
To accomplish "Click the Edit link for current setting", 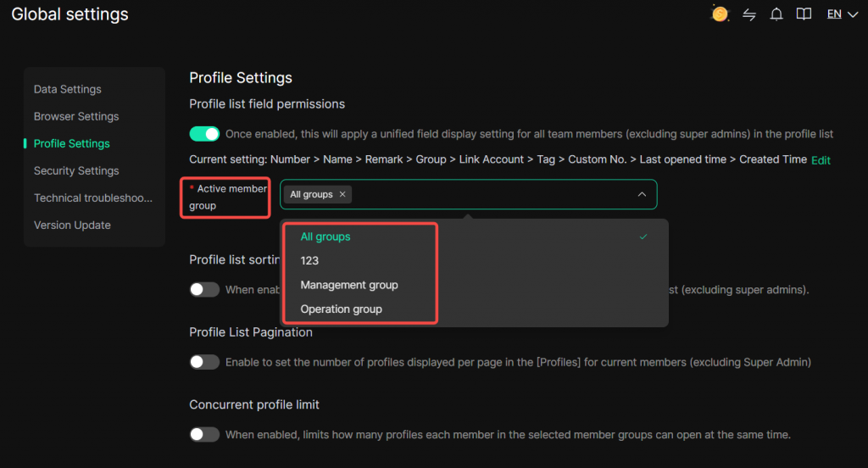I will 821,160.
